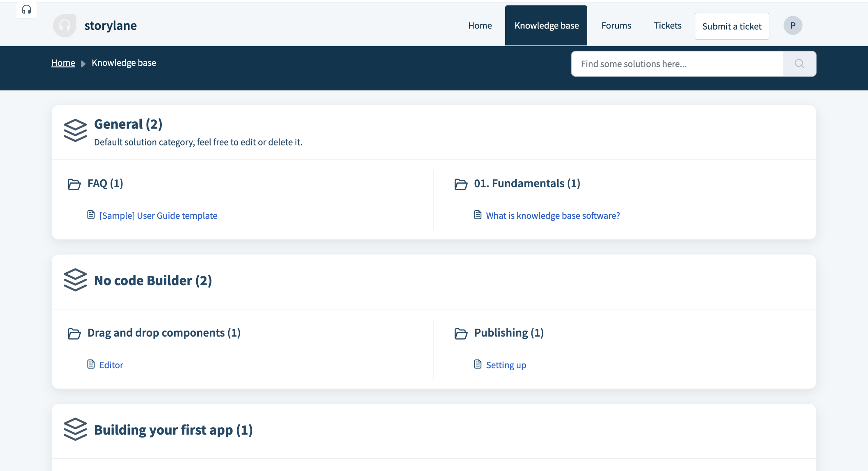The image size is (868, 471).
Task: Click the document icon beside Setting up
Action: [x=478, y=364]
